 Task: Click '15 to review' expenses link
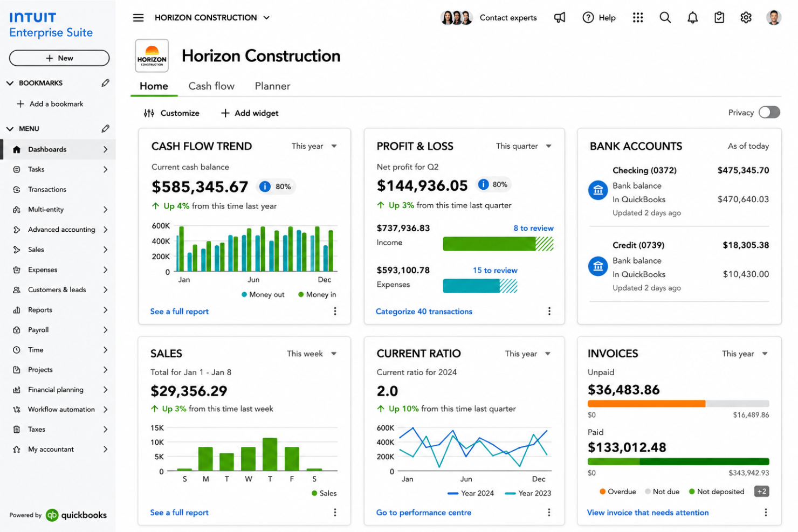pos(495,270)
